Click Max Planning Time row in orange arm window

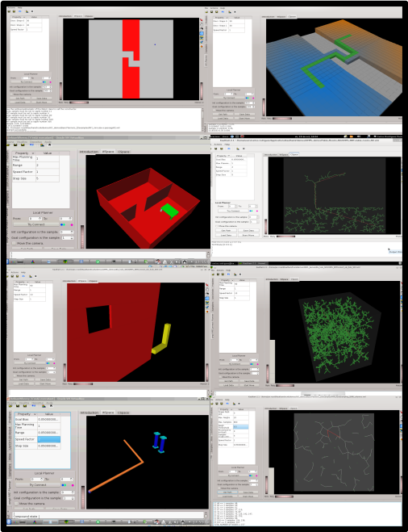click(x=38, y=425)
